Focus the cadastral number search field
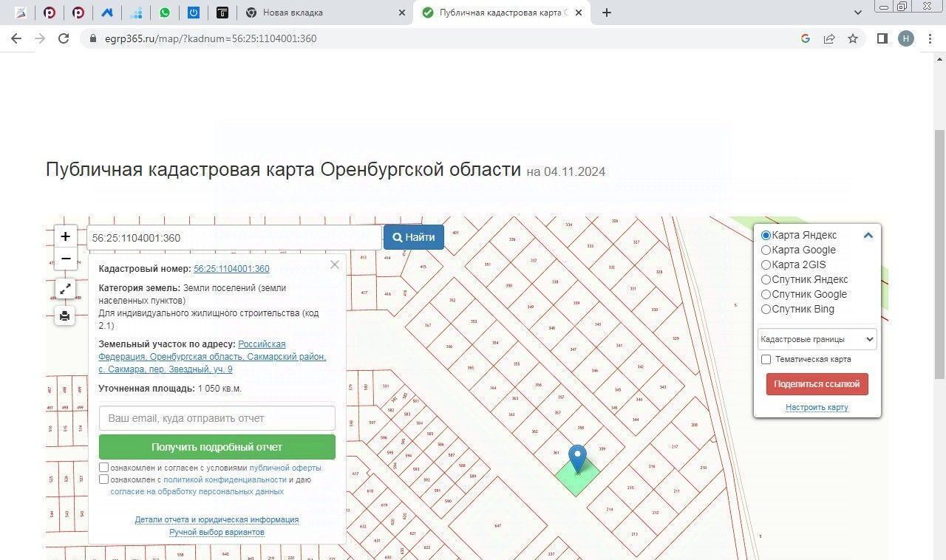This screenshot has height=560, width=946. (234, 238)
